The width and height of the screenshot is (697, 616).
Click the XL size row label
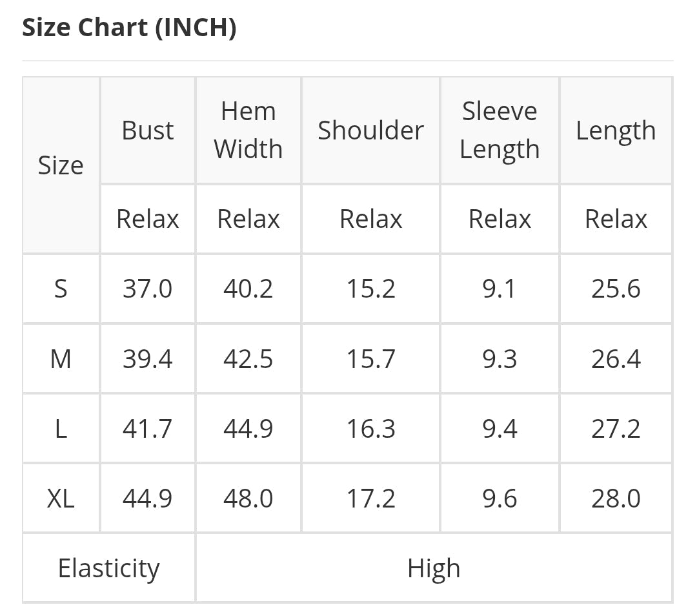point(61,498)
